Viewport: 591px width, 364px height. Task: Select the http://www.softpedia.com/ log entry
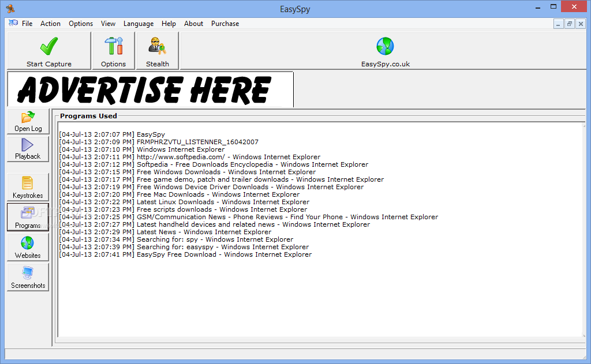click(189, 157)
